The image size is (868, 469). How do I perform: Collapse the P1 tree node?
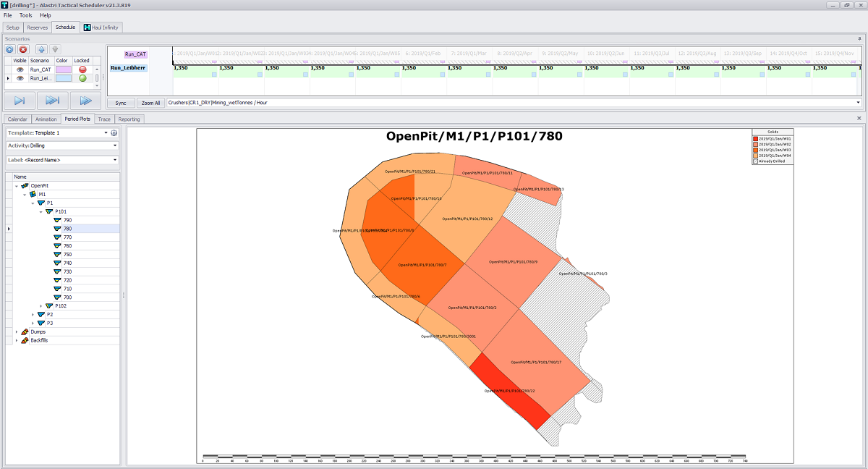[x=33, y=203]
